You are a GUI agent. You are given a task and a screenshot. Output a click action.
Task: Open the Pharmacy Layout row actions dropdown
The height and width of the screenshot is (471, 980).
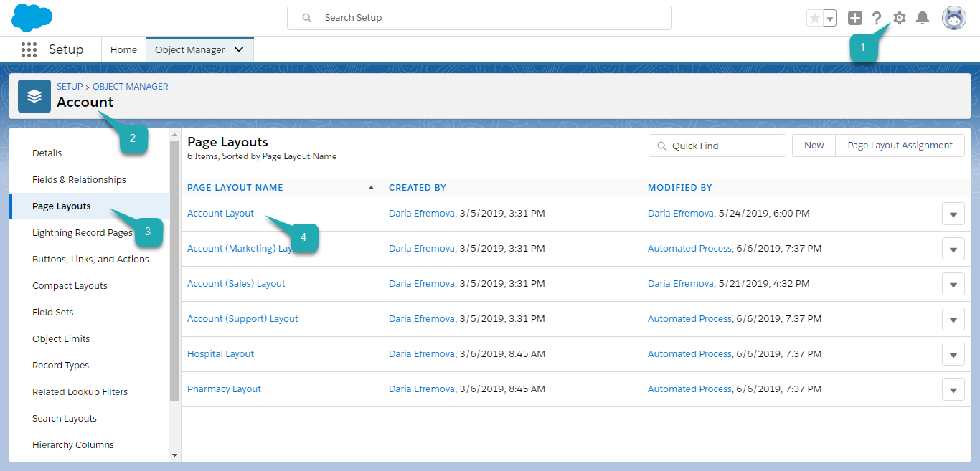[x=953, y=389]
